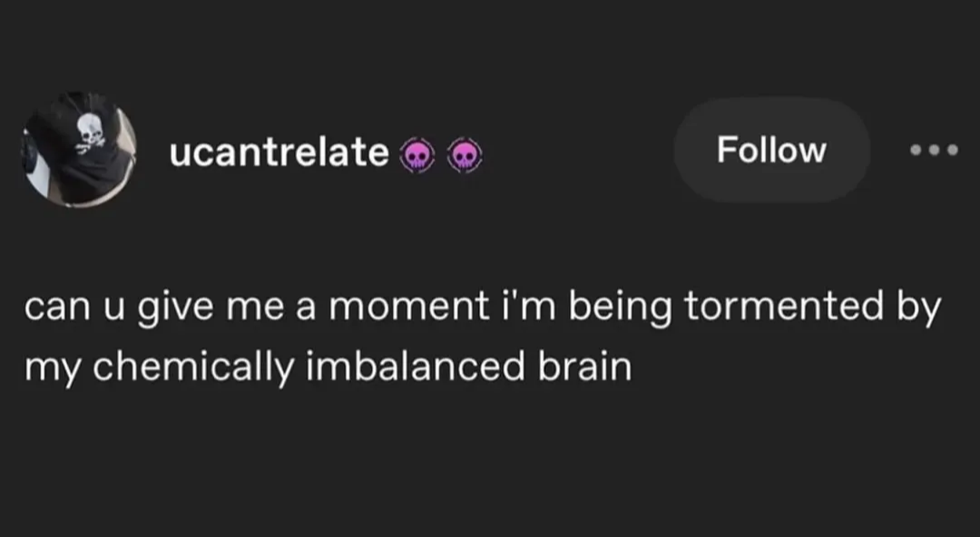Click the second purple skull badge
This screenshot has width=980, height=537.
click(x=465, y=155)
